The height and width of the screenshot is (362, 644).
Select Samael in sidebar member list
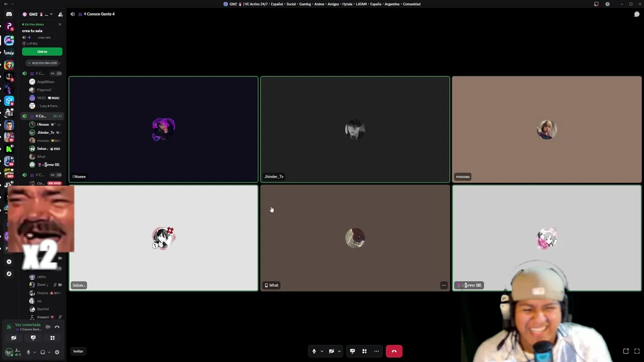coord(44,317)
